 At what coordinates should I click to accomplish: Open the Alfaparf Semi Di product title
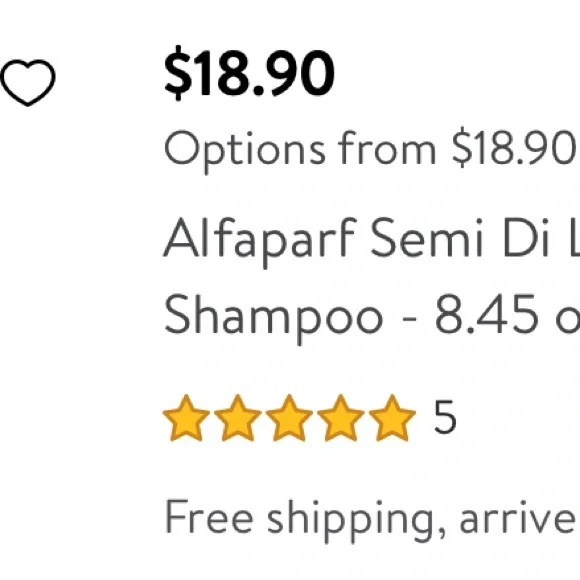[x=371, y=238]
